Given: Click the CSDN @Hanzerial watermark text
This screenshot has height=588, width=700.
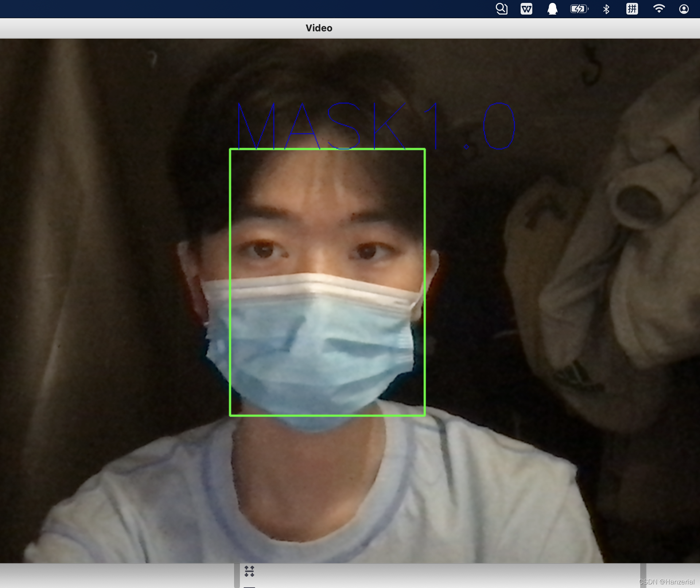Looking at the screenshot, I should point(666,582).
